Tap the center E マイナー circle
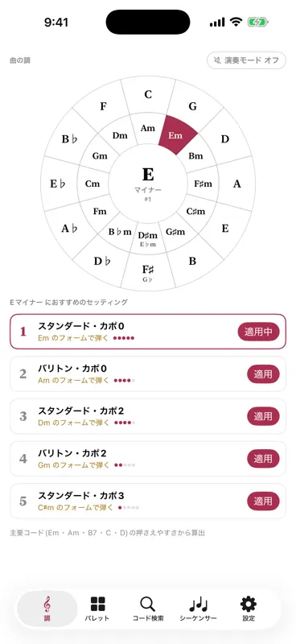 (x=148, y=184)
